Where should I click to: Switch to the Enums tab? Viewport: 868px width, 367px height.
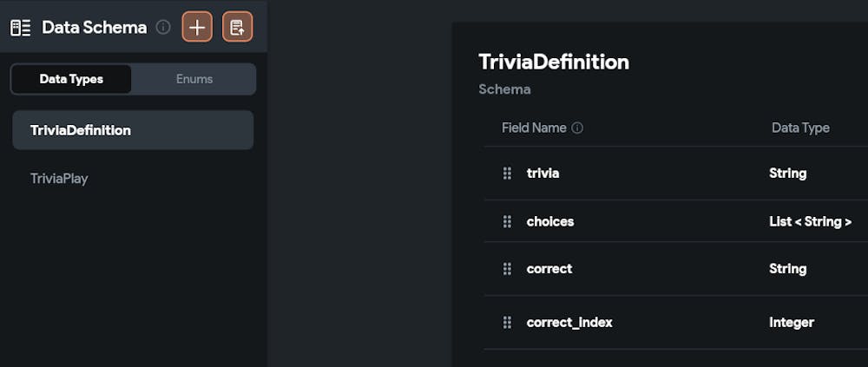coord(194,79)
